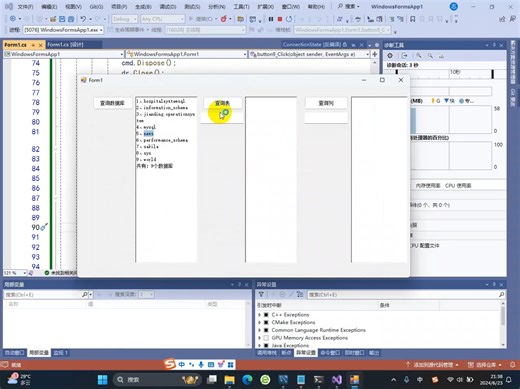Enable GPU Memory Access Exceptions checkbox
Viewport: 520px width, 389px height.
click(x=266, y=338)
